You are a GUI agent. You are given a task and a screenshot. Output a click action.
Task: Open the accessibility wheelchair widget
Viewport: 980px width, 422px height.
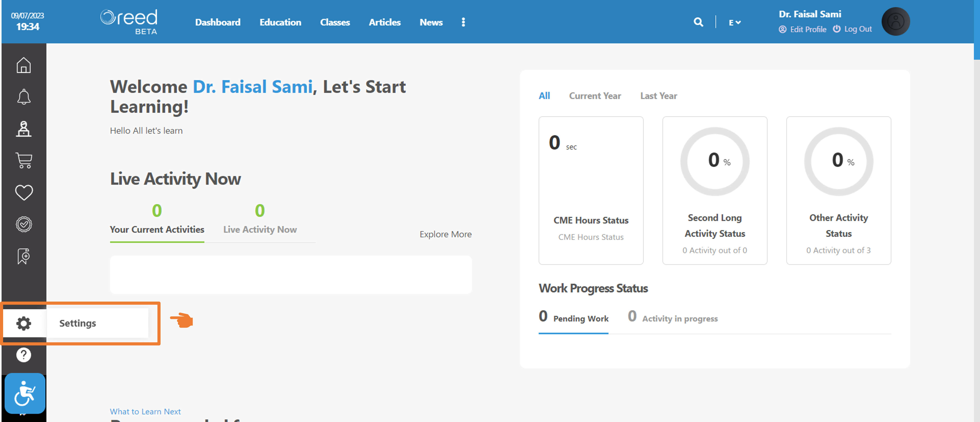click(x=25, y=394)
